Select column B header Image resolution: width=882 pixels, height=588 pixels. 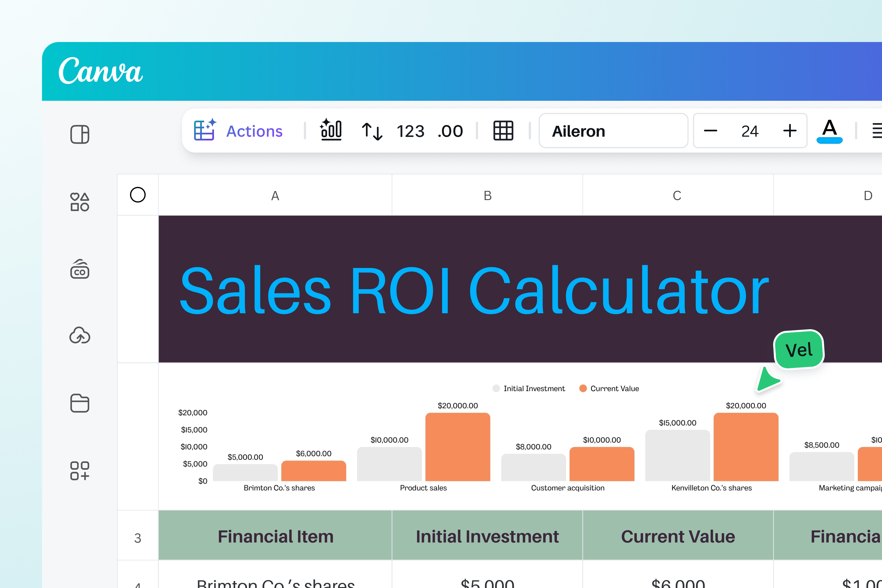coord(487,195)
